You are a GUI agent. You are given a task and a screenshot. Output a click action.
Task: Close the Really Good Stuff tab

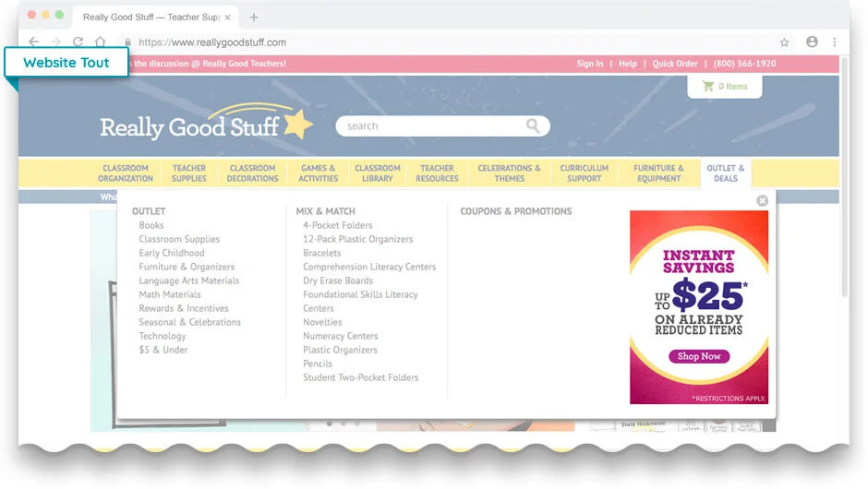coord(227,18)
